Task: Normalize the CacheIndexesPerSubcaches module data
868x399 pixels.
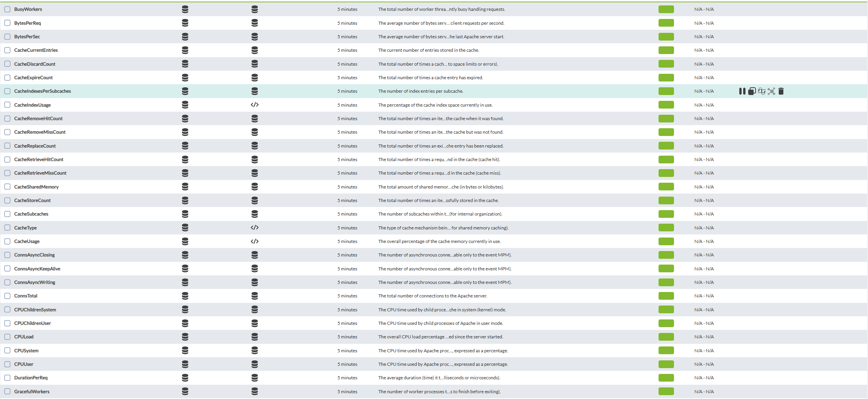Action: [762, 91]
